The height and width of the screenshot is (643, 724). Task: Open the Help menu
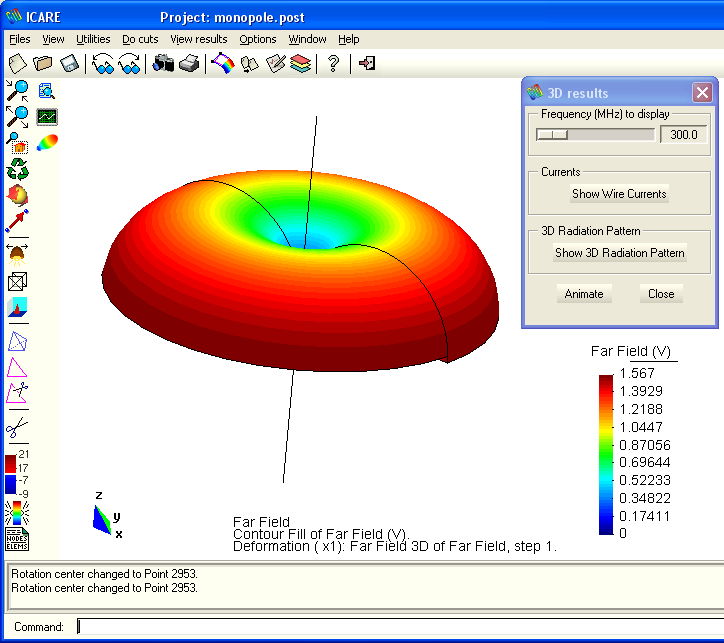click(x=349, y=39)
